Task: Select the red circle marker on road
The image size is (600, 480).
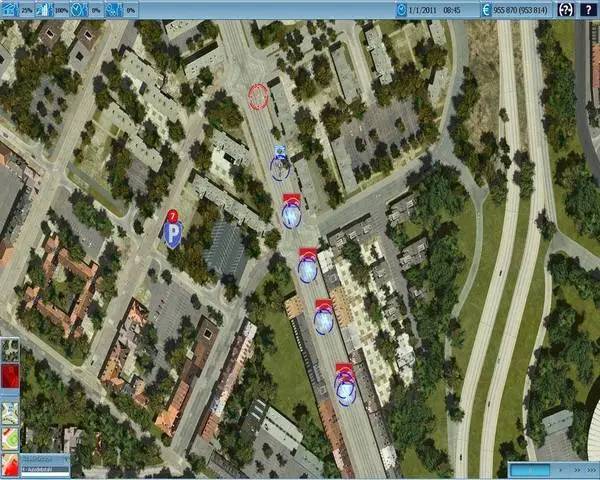Action: click(258, 96)
